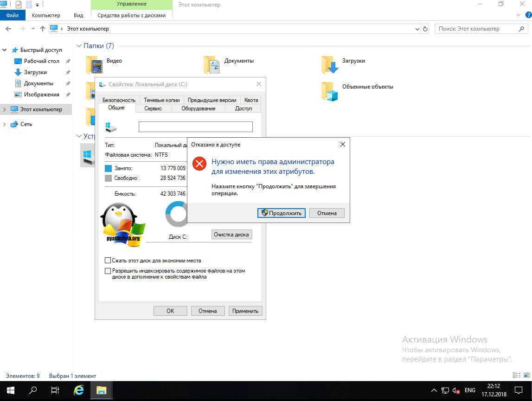Image resolution: width=532 pixels, height=401 pixels.
Task: Click the taskbar search icon
Action: tap(33, 390)
